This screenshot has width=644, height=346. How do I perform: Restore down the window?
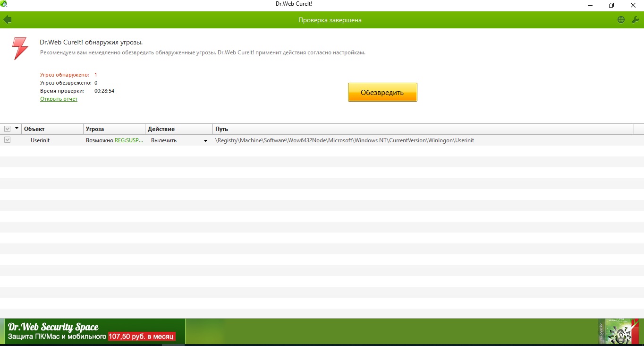click(611, 5)
